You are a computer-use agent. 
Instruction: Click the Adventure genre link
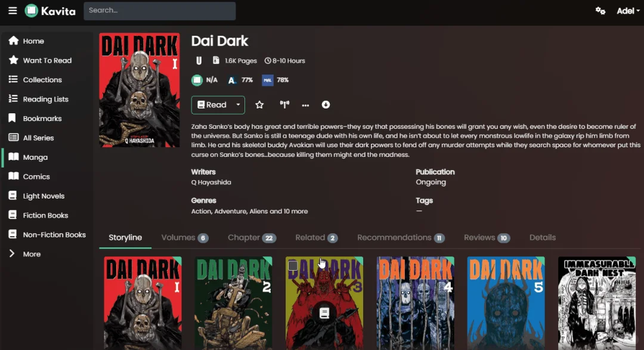click(x=230, y=211)
